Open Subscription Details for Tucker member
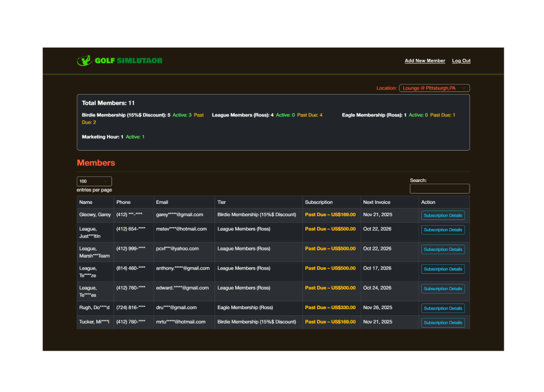The height and width of the screenshot is (392, 544). (443, 323)
